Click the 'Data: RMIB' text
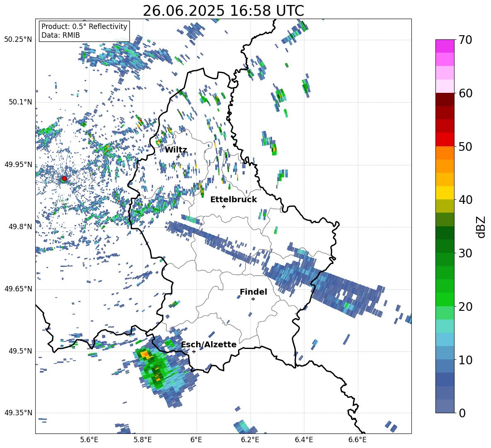 61,35
